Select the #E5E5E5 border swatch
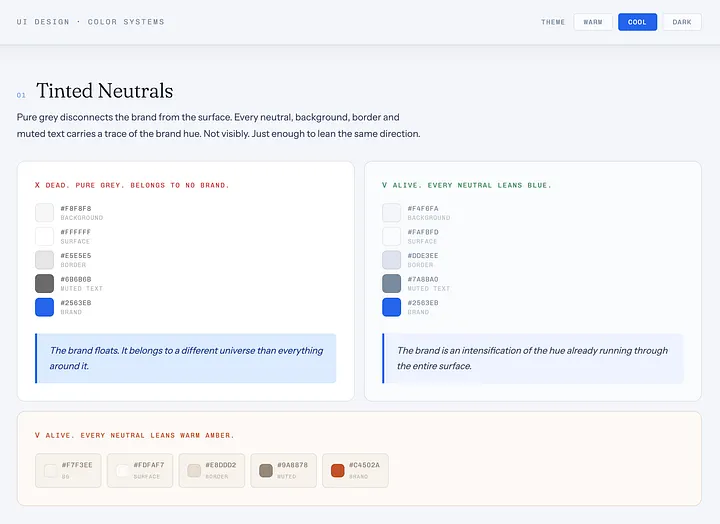 45,260
